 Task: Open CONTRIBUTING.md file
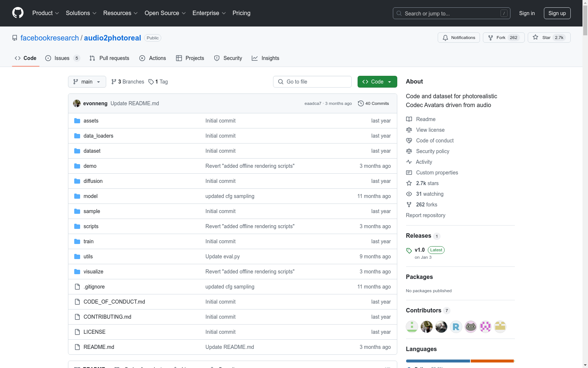coord(107,317)
